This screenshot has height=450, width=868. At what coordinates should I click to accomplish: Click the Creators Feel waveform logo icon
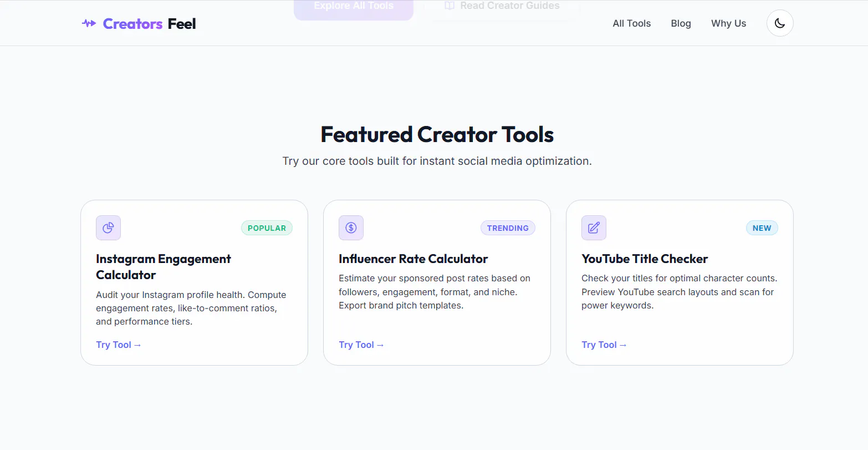(89, 23)
